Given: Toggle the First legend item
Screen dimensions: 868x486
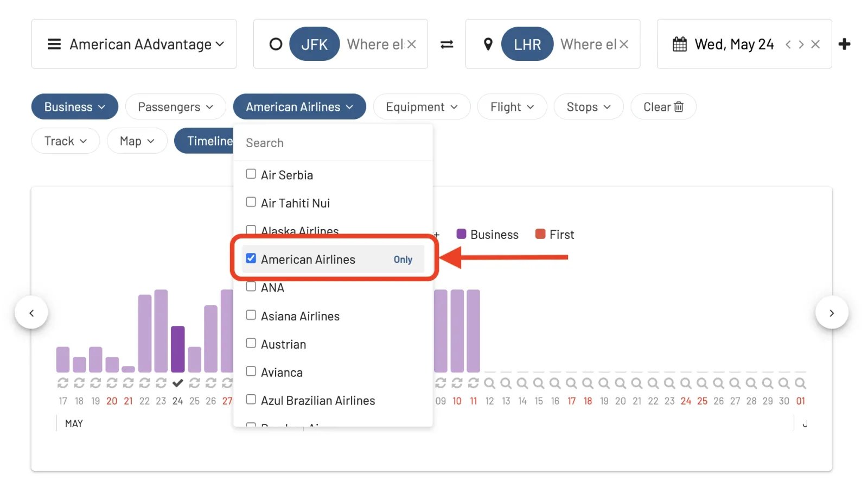Looking at the screenshot, I should point(554,235).
